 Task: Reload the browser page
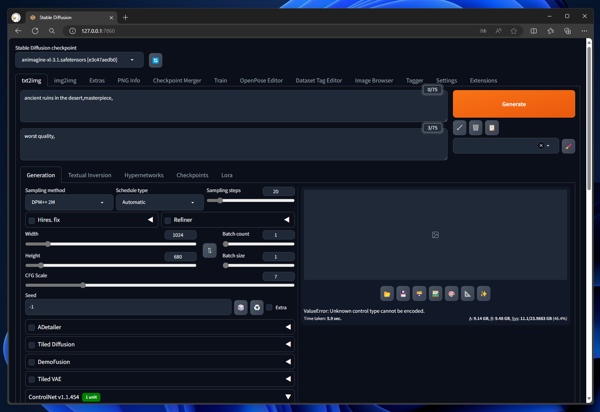(x=35, y=31)
